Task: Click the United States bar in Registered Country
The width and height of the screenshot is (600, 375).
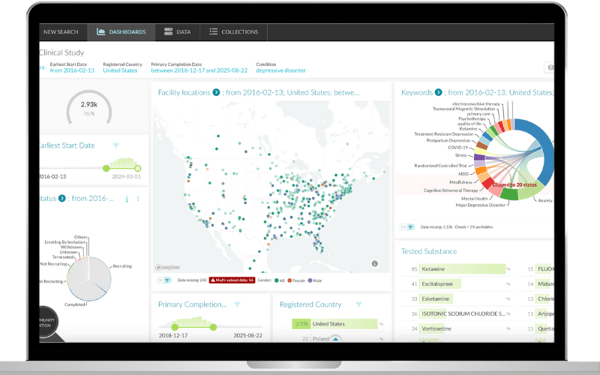Action: click(335, 324)
